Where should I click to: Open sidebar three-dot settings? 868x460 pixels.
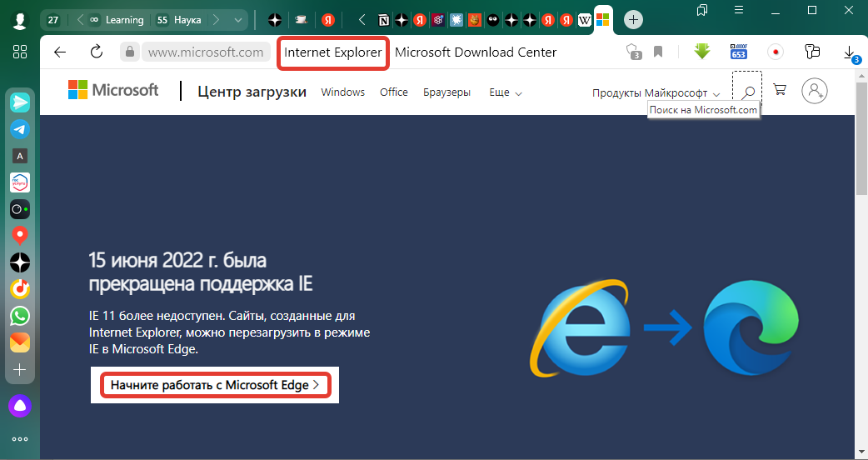point(20,439)
